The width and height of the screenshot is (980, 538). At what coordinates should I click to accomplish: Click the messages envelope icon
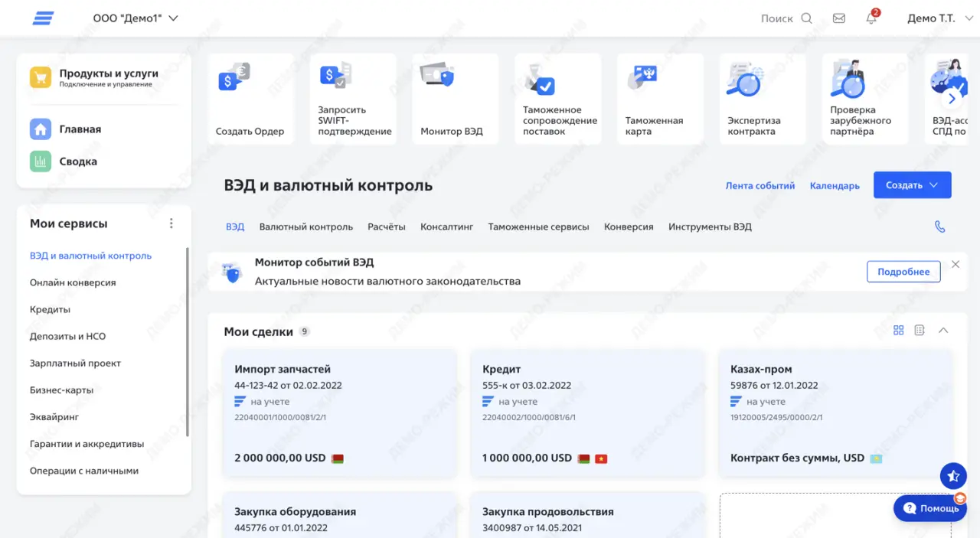pyautogui.click(x=838, y=18)
